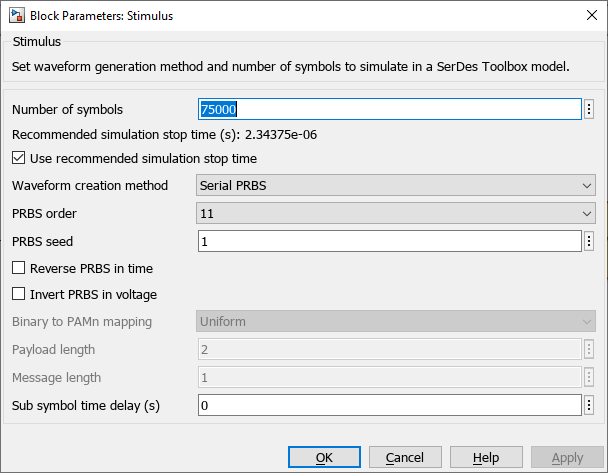Click inside the Number of symbols field
Screen dimensions: 608x473
click(390, 109)
